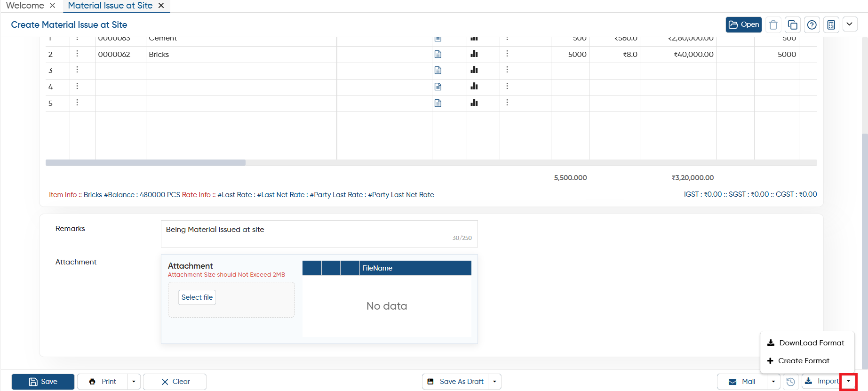Image resolution: width=868 pixels, height=391 pixels.
Task: Switch to the Welcome tab
Action: click(25, 6)
